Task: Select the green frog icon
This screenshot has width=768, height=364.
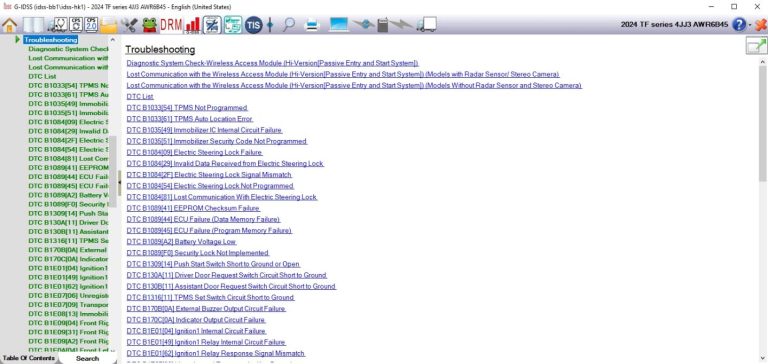Action: (149, 24)
